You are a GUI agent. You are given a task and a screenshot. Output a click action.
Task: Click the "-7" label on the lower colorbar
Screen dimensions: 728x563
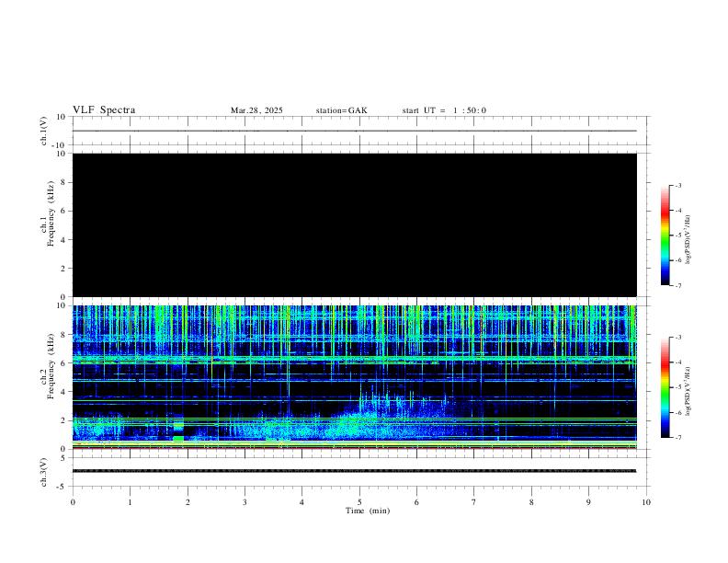pos(678,438)
